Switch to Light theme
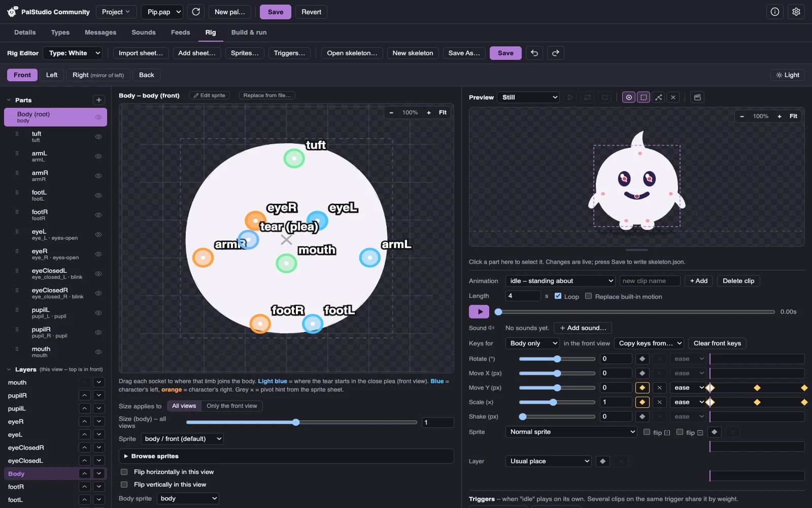The width and height of the screenshot is (812, 508). coord(788,75)
